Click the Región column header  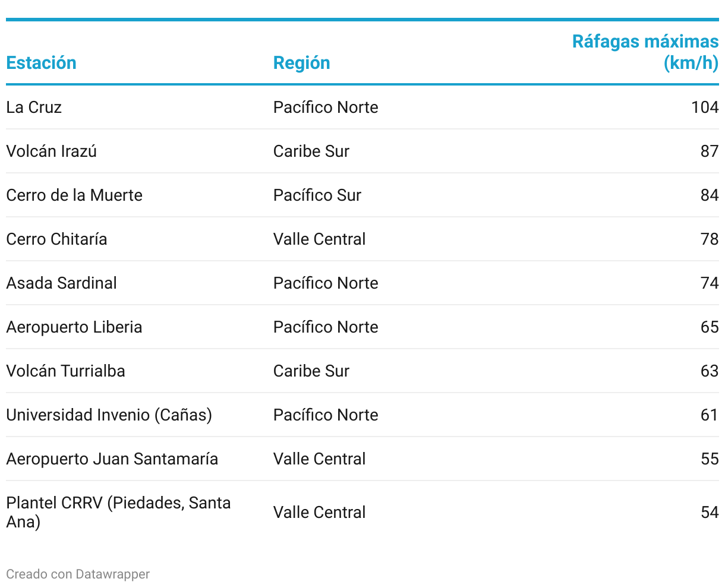click(x=301, y=63)
